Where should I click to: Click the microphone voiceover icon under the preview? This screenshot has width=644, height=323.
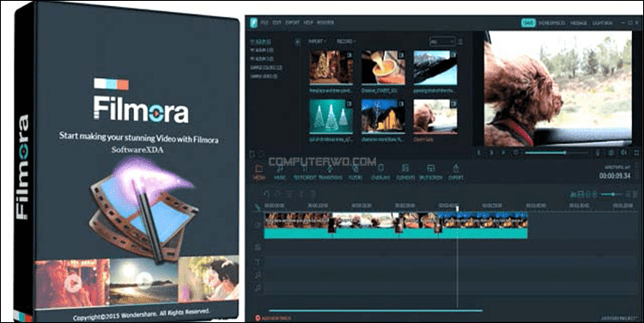click(598, 153)
